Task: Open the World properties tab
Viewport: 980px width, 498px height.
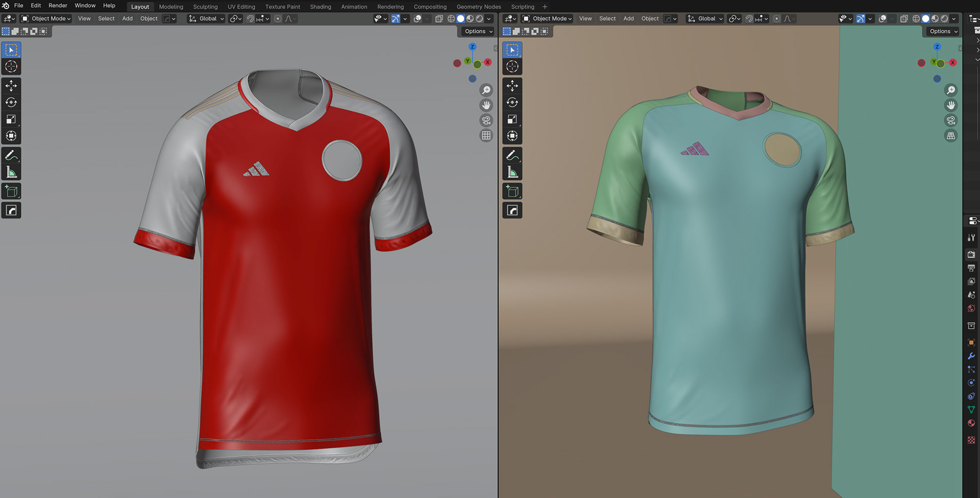Action: tap(971, 309)
